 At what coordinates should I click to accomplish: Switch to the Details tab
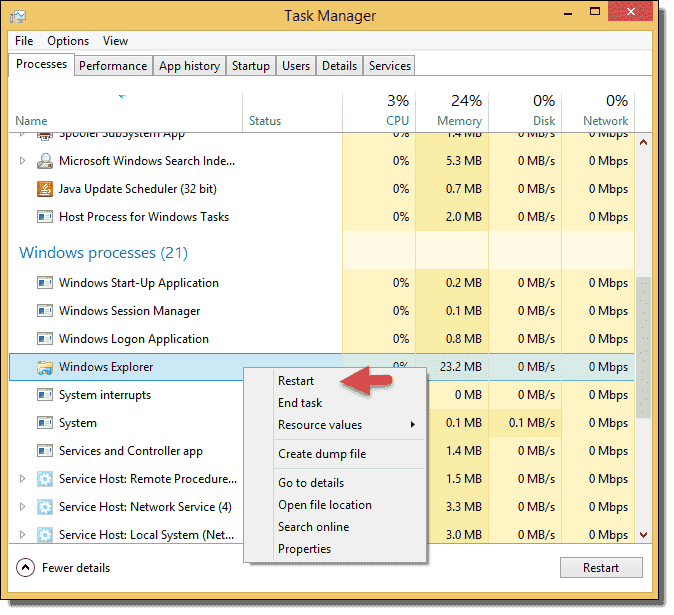coord(340,66)
